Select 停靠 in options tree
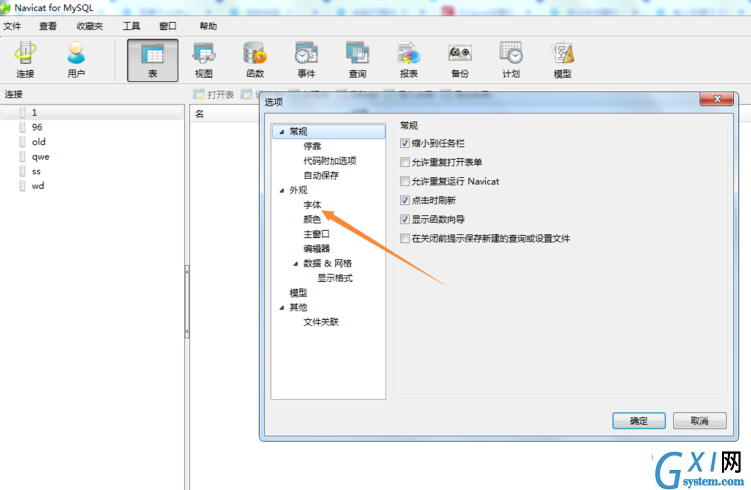Screen dimensions: 751x490 tap(312, 146)
